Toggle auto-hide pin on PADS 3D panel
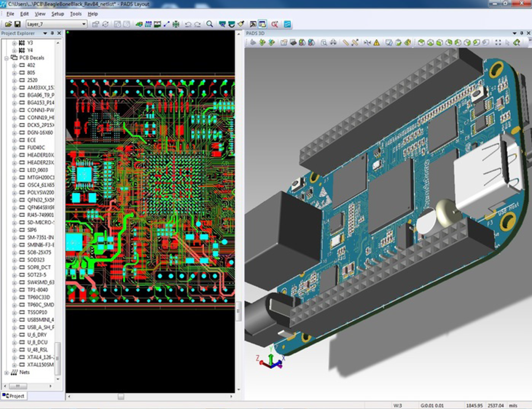The width and height of the screenshot is (532, 409). click(x=521, y=33)
